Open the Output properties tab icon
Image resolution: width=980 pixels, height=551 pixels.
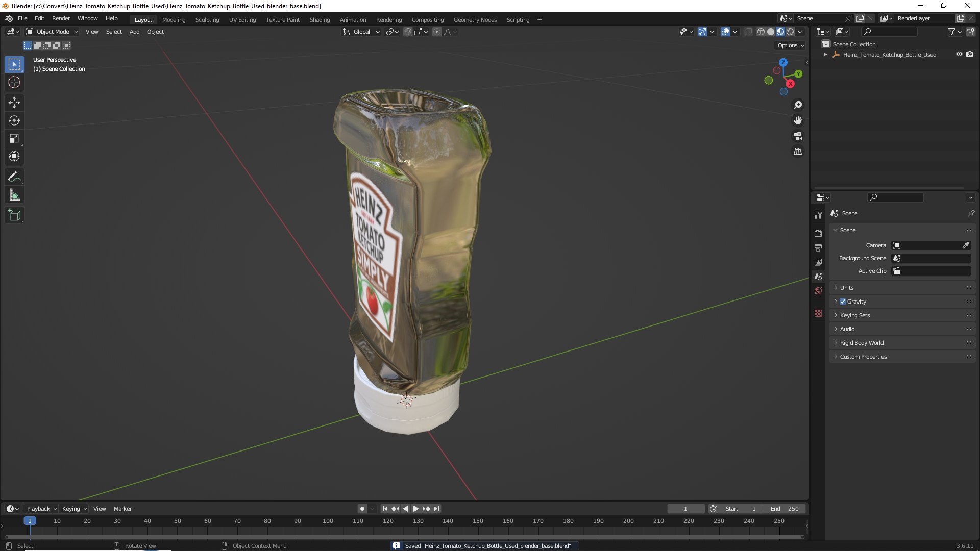pos(818,247)
